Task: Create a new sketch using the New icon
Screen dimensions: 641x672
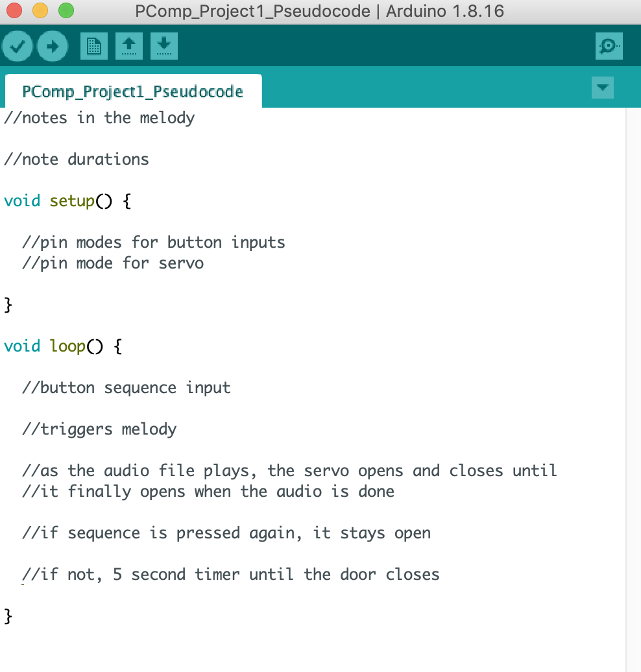Action: 94,46
